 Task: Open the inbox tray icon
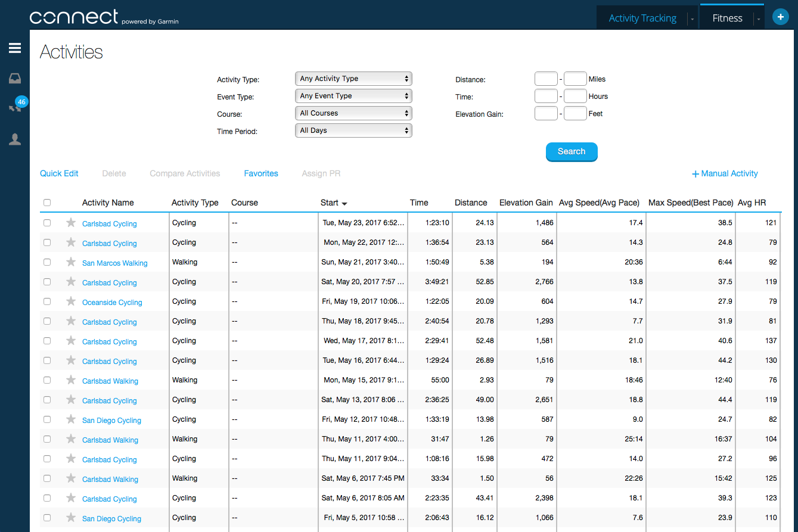(x=15, y=79)
